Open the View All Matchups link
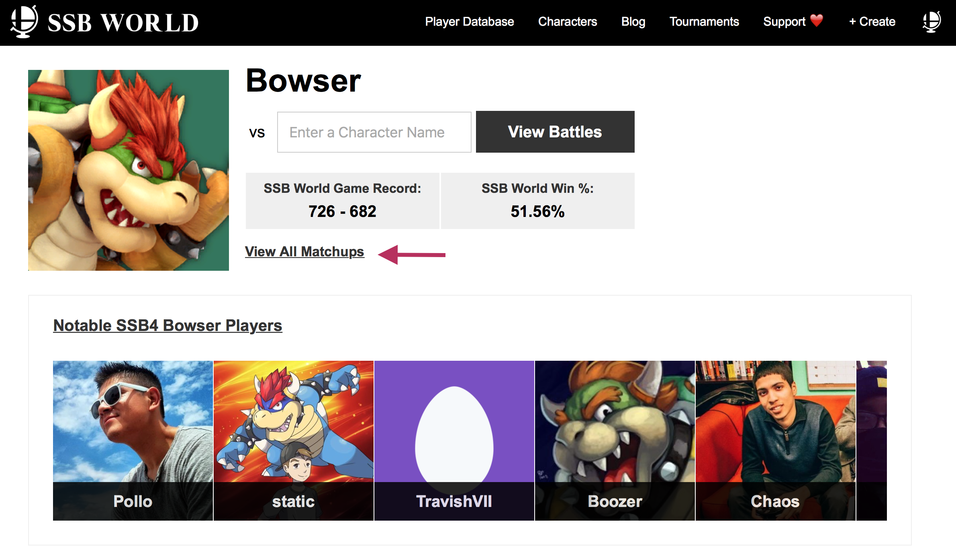Viewport: 956px width, 560px height. click(304, 251)
